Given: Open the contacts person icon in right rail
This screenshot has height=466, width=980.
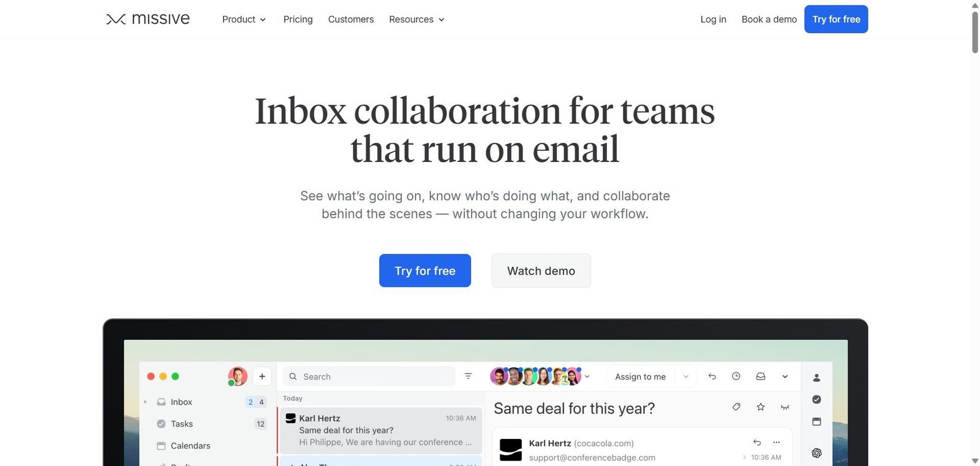Looking at the screenshot, I should pyautogui.click(x=816, y=378).
